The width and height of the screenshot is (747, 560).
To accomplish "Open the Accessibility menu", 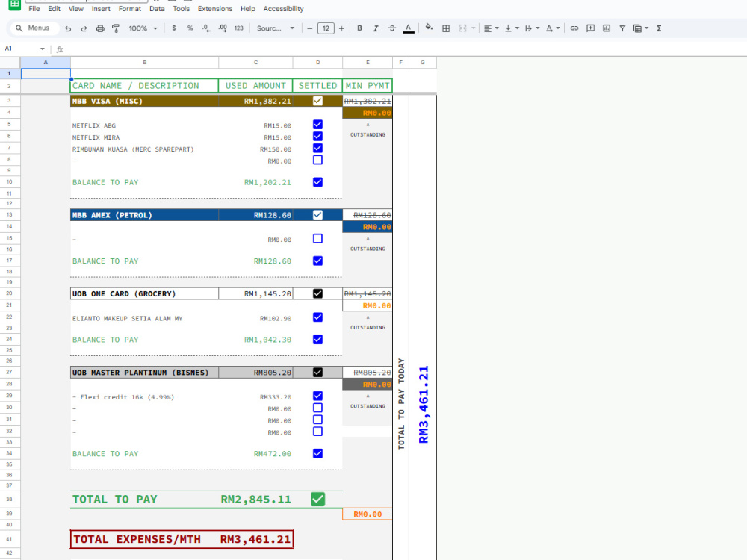I will point(283,8).
